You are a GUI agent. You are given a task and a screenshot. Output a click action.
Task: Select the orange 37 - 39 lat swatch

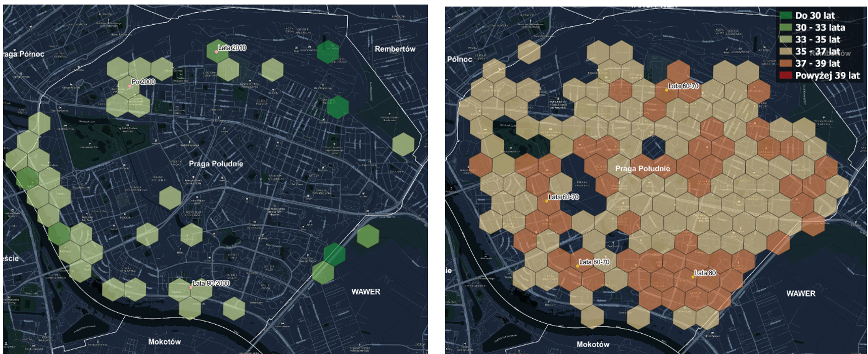(x=786, y=64)
